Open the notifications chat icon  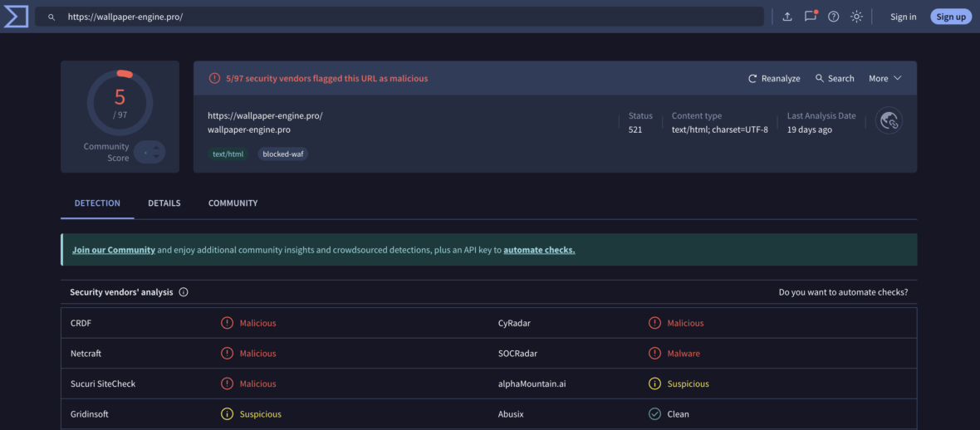811,17
